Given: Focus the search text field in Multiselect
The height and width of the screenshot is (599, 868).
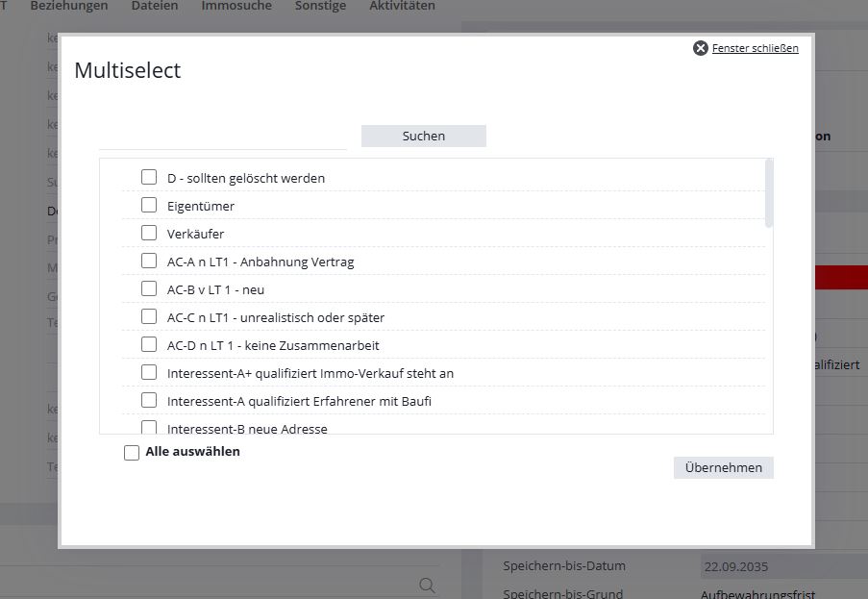Looking at the screenshot, I should (x=223, y=137).
